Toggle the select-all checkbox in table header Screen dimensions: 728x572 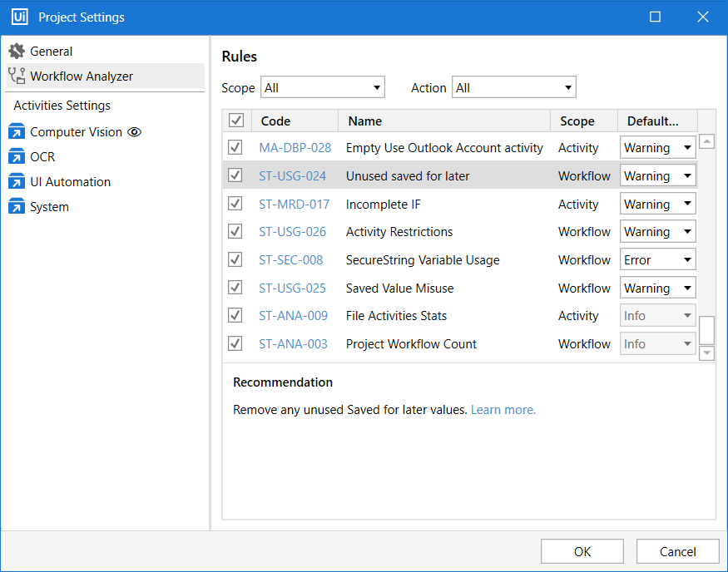(236, 121)
